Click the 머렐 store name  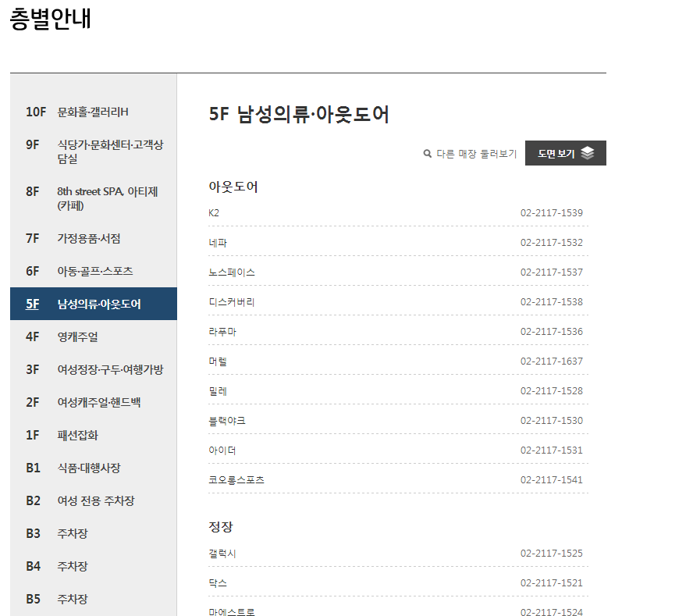point(218,361)
